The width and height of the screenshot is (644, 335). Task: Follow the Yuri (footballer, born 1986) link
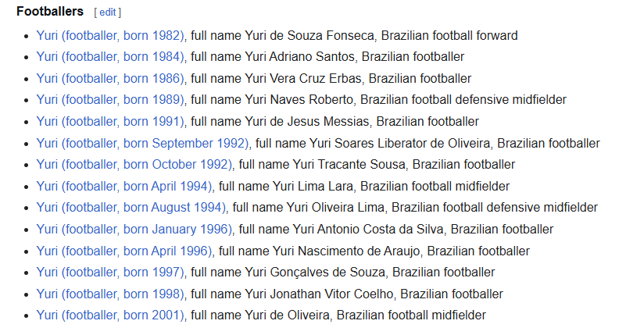click(110, 78)
